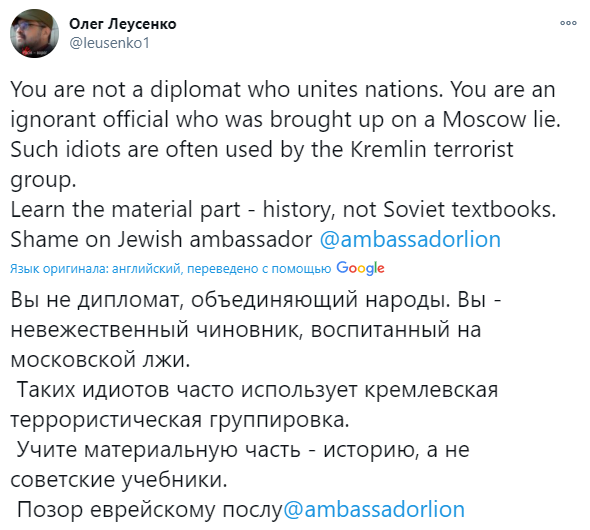The height and width of the screenshot is (530, 590).
Task: Click the 'Таких идиотов часто использует' line
Action: [x=257, y=389]
